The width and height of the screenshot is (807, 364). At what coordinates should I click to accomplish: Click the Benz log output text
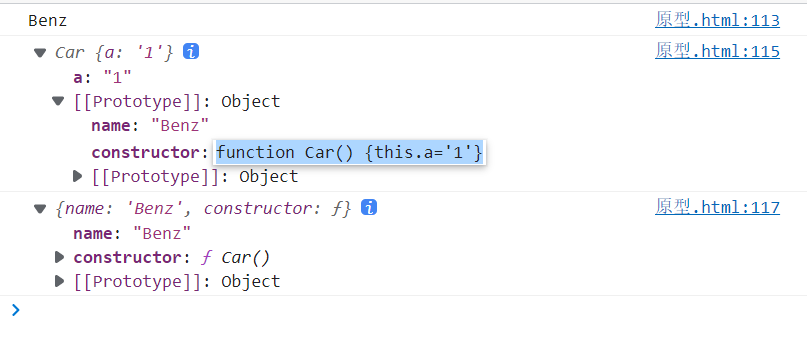(47, 21)
